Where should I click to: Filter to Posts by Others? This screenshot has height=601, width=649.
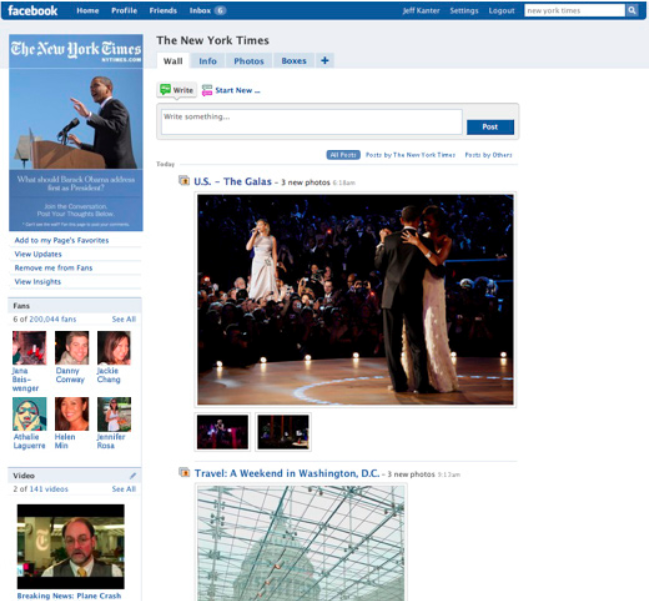(488, 155)
